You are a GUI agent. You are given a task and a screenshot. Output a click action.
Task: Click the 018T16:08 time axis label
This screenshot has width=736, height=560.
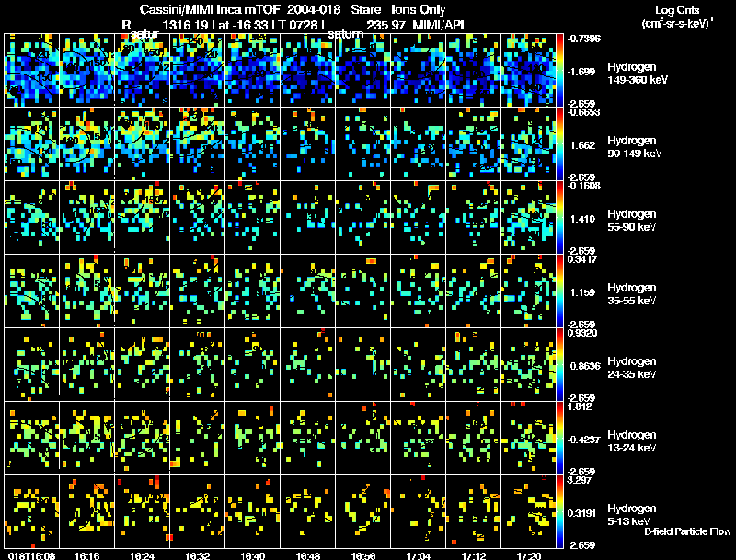coord(31,556)
